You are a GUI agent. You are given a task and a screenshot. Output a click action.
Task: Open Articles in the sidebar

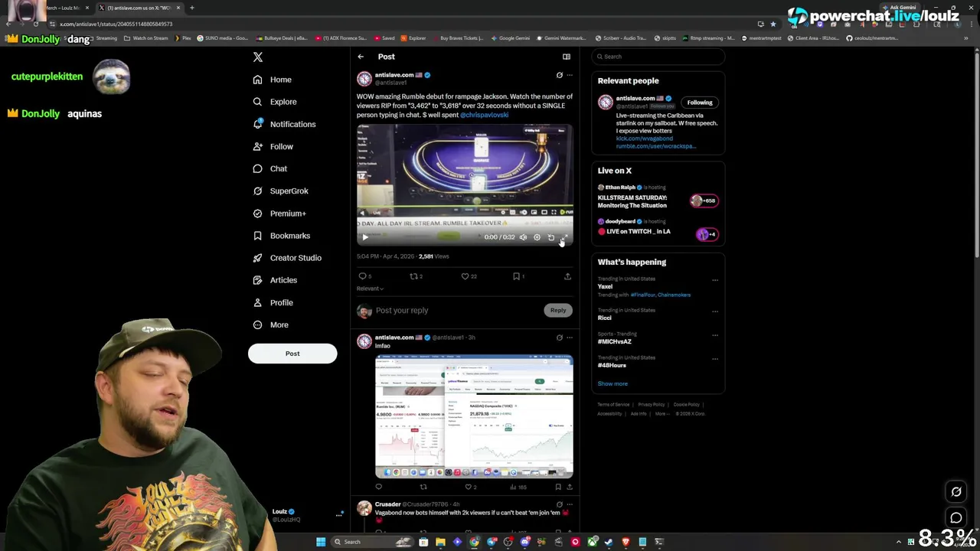point(275,280)
